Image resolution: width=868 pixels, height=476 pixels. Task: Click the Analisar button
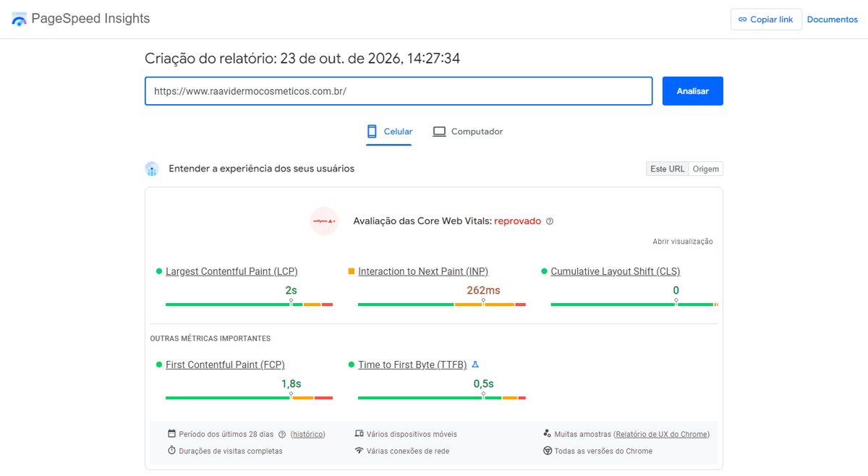click(x=692, y=91)
